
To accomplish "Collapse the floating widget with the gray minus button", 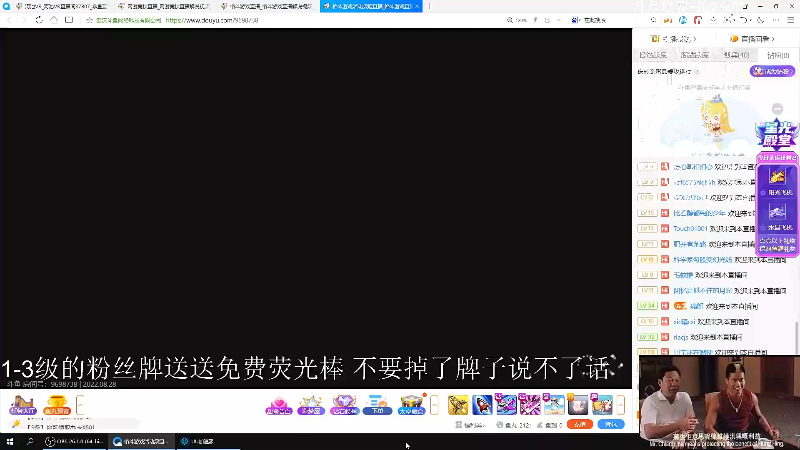I will tap(777, 109).
